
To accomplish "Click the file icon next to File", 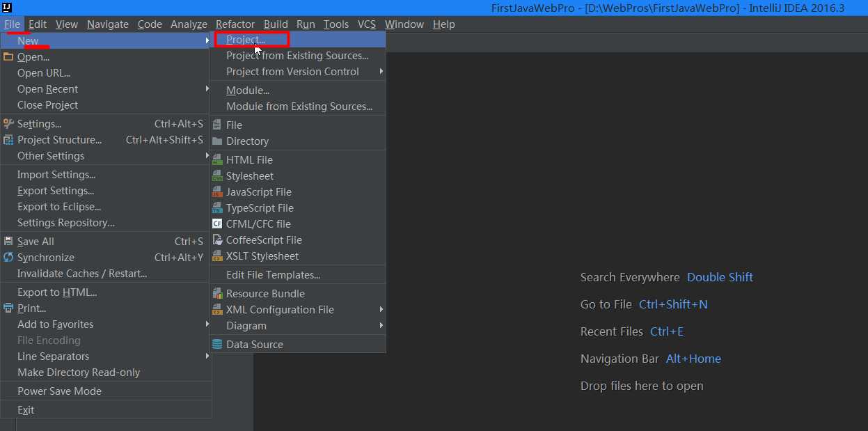I will [217, 125].
